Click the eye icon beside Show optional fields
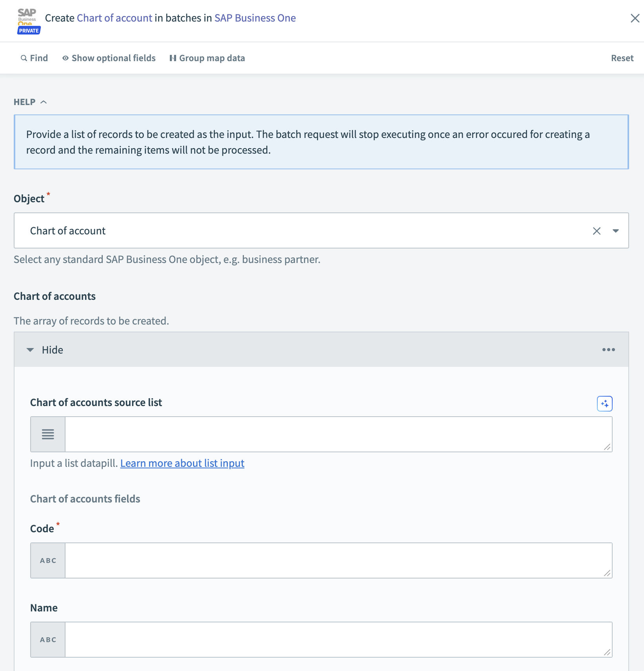Screen dimensions: 644x671 point(65,58)
